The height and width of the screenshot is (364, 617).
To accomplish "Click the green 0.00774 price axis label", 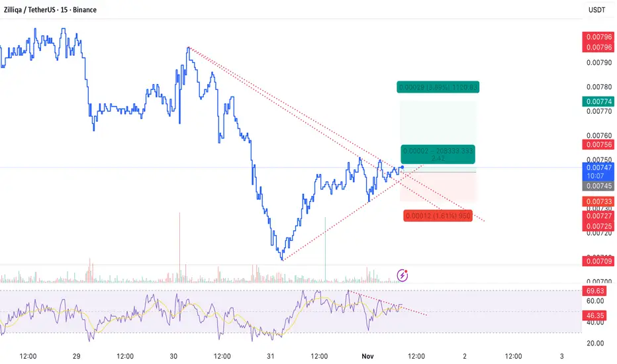I will tap(598, 101).
